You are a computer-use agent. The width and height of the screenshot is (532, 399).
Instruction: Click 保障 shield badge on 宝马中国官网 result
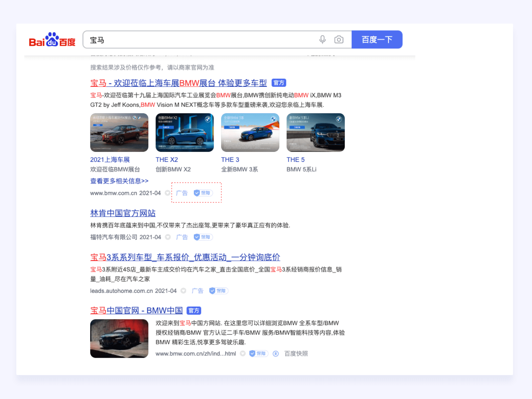pos(259,353)
